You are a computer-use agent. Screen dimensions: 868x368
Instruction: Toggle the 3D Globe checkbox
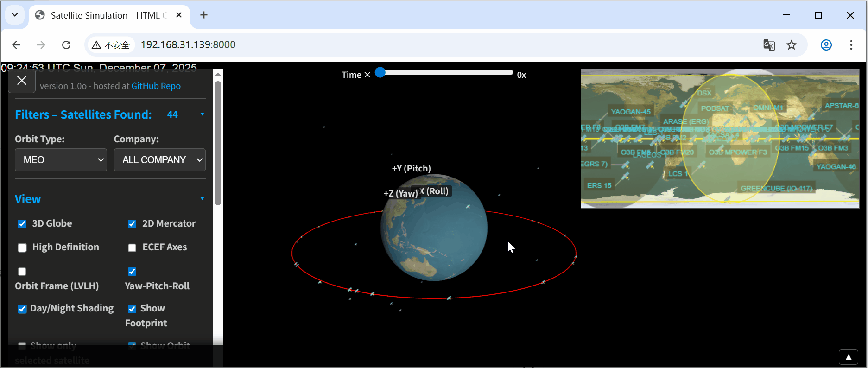pos(22,224)
